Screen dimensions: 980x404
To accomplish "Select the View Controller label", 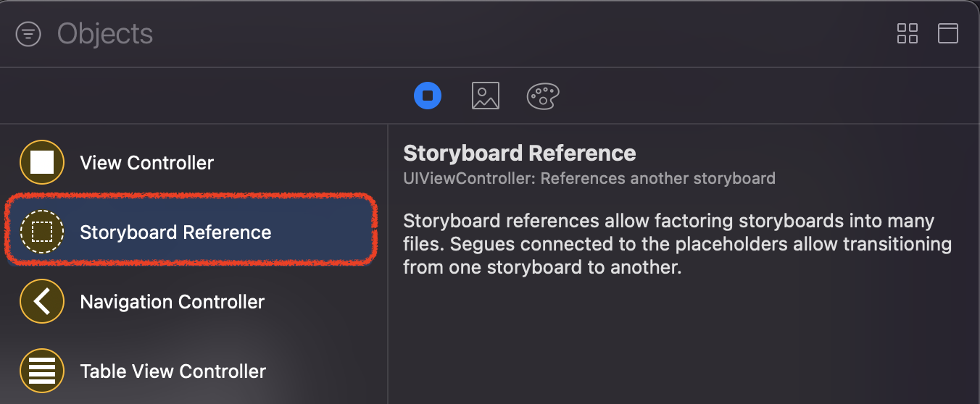I will (146, 163).
